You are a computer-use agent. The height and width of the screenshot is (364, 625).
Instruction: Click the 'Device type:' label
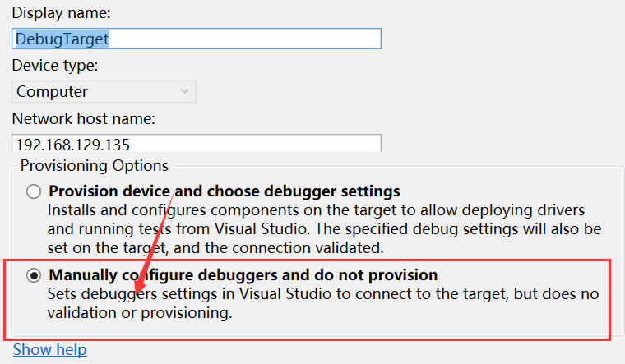[x=55, y=65]
